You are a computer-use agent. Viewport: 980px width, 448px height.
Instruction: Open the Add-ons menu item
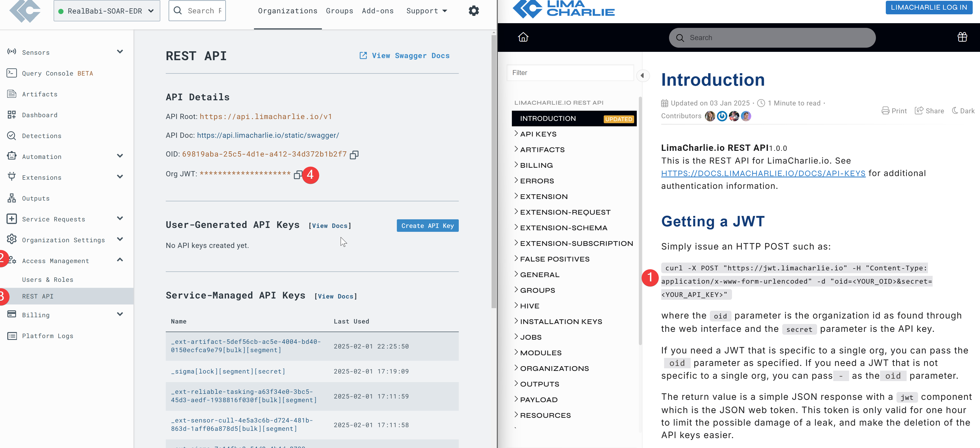[x=378, y=11]
